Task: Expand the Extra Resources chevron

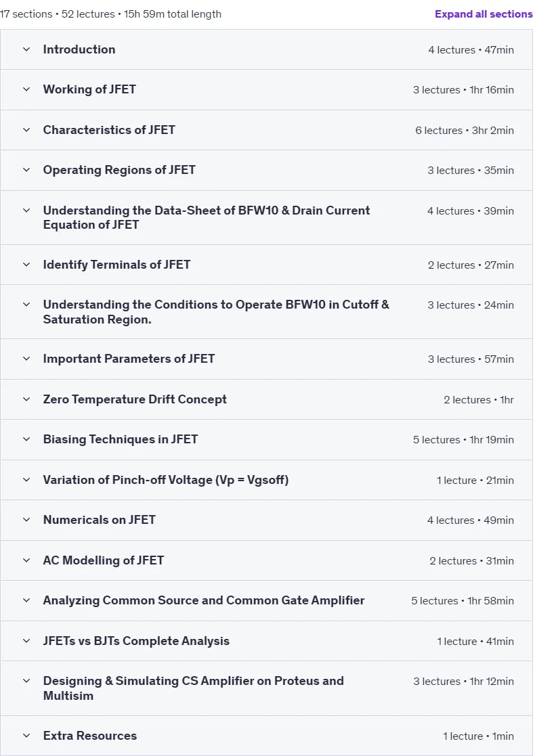Action: click(26, 735)
